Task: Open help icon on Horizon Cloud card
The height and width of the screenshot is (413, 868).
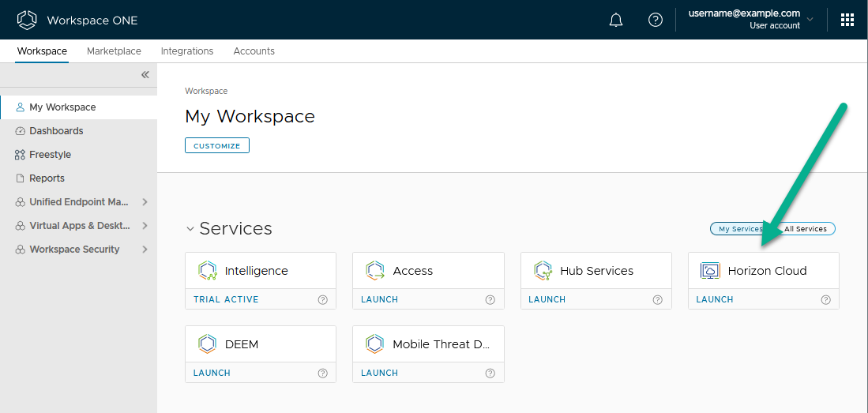Action: pyautogui.click(x=826, y=299)
